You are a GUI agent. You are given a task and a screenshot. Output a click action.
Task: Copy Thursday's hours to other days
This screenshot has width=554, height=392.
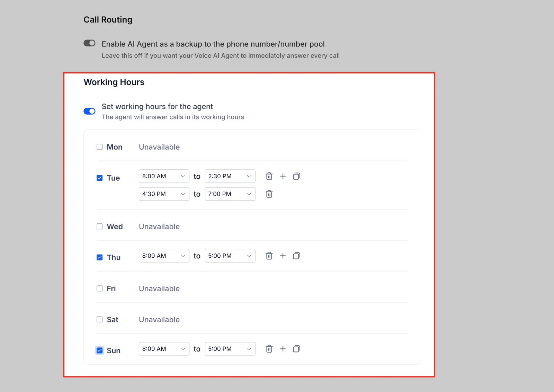point(296,256)
